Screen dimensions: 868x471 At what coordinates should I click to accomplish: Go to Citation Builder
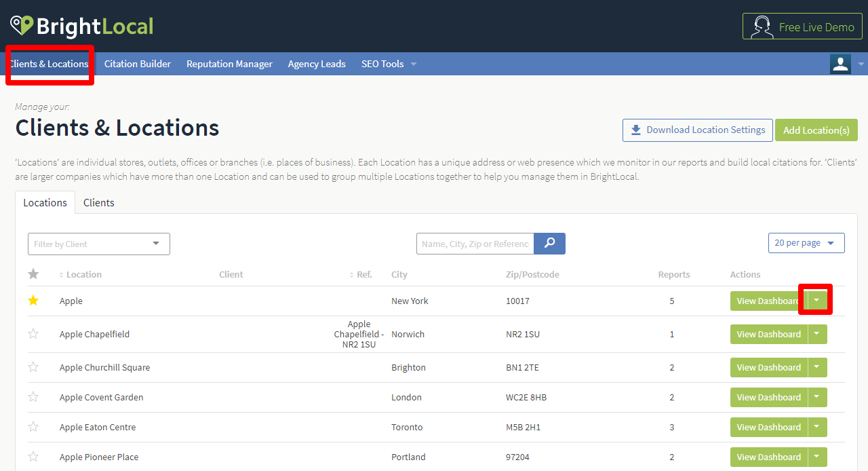click(138, 64)
